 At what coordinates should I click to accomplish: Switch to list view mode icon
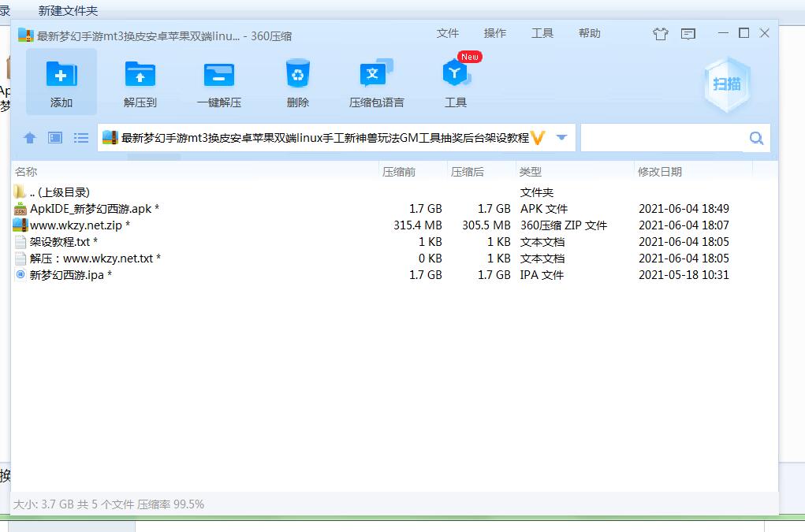click(81, 138)
